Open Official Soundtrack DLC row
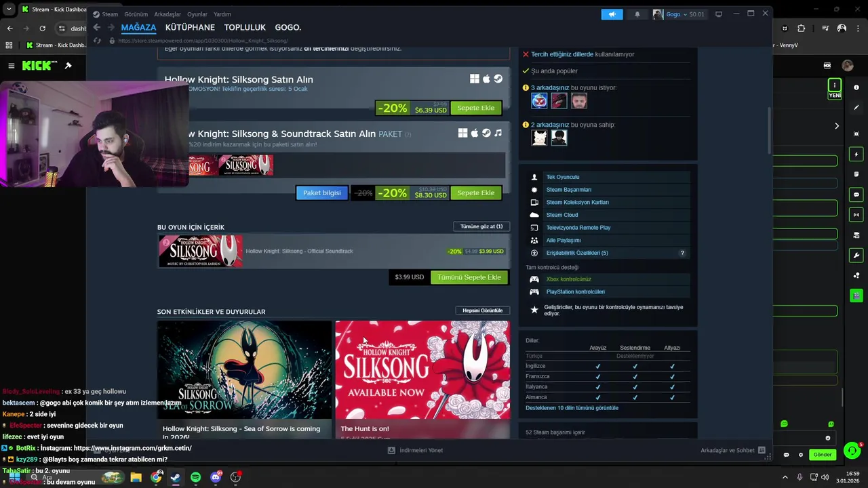The image size is (868, 488). pos(334,251)
